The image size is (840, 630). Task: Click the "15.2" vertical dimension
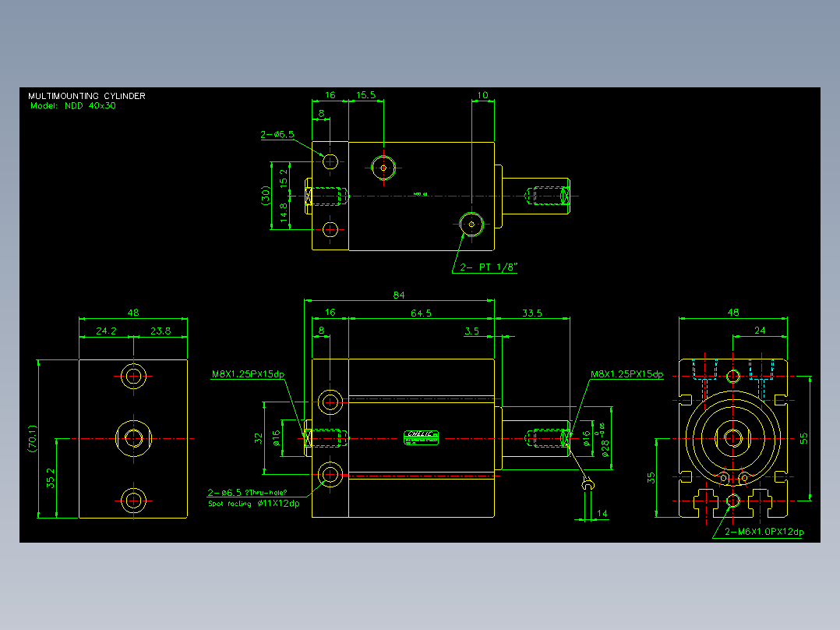284,178
